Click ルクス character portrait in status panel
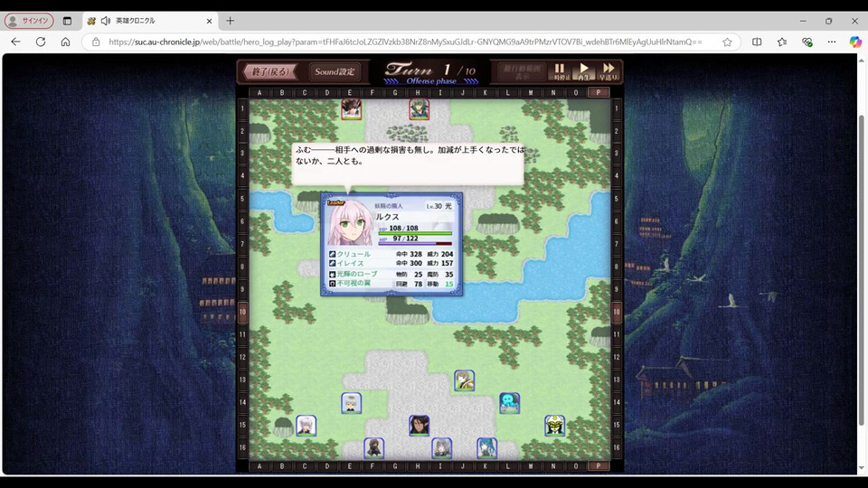 [x=350, y=223]
